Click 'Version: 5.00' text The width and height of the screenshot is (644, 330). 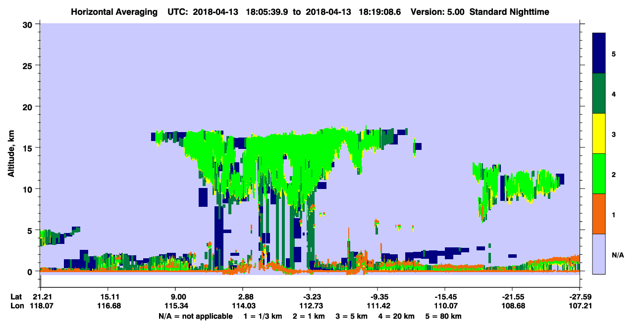tap(437, 12)
